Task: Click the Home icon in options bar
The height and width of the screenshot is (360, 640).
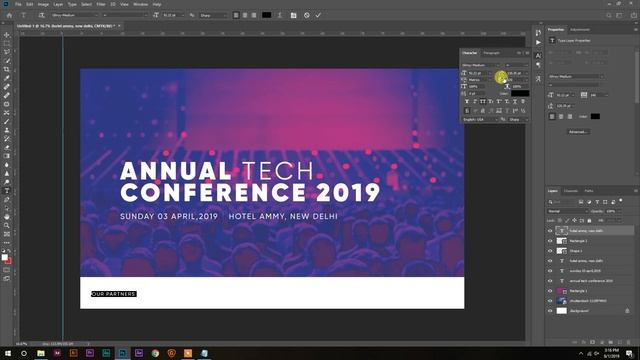Action: 9,15
